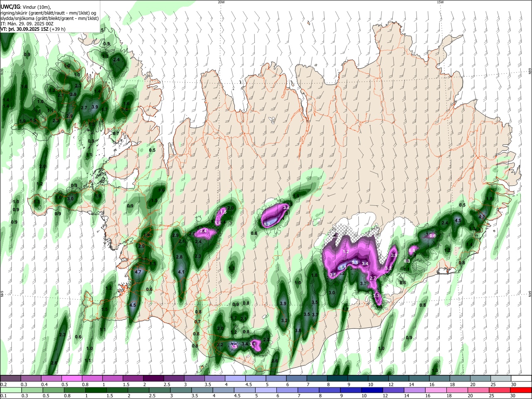Click the 4.1 precipitation value on the map
The width and height of the screenshot is (532, 399).
pos(181,272)
